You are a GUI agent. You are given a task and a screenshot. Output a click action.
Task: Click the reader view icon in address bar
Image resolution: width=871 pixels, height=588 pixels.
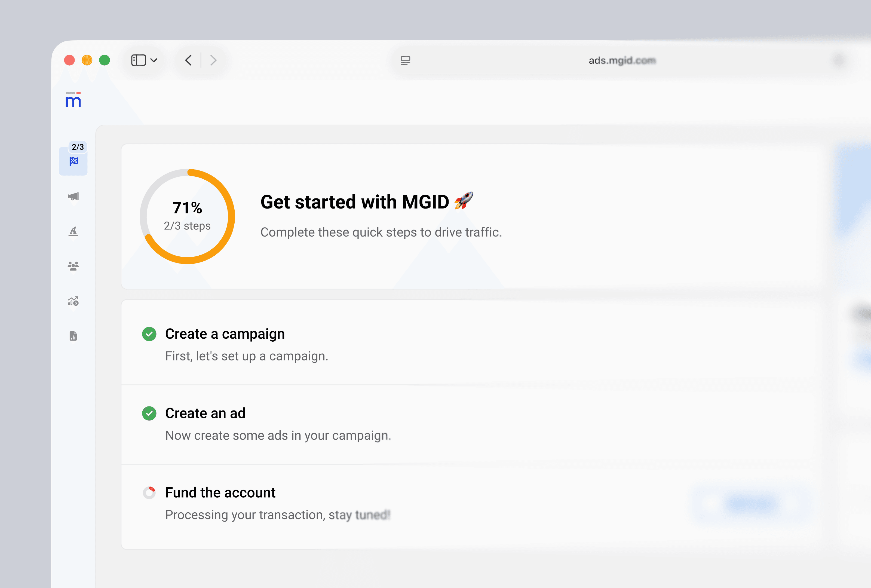pos(405,60)
